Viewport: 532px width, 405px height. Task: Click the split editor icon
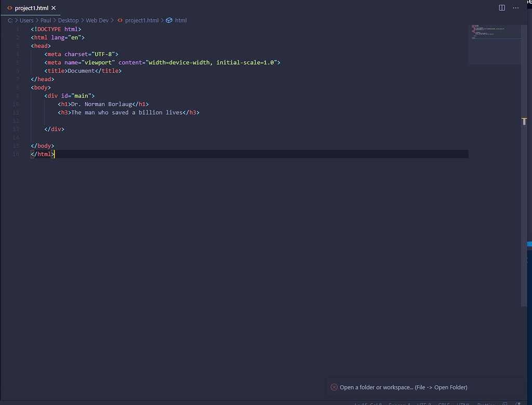[x=501, y=7]
